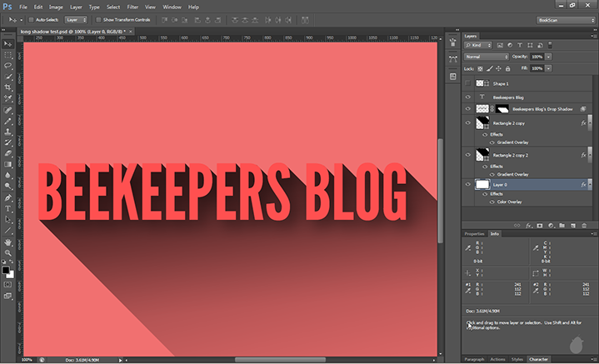Click the foreground color swatch

pyautogui.click(x=6, y=269)
